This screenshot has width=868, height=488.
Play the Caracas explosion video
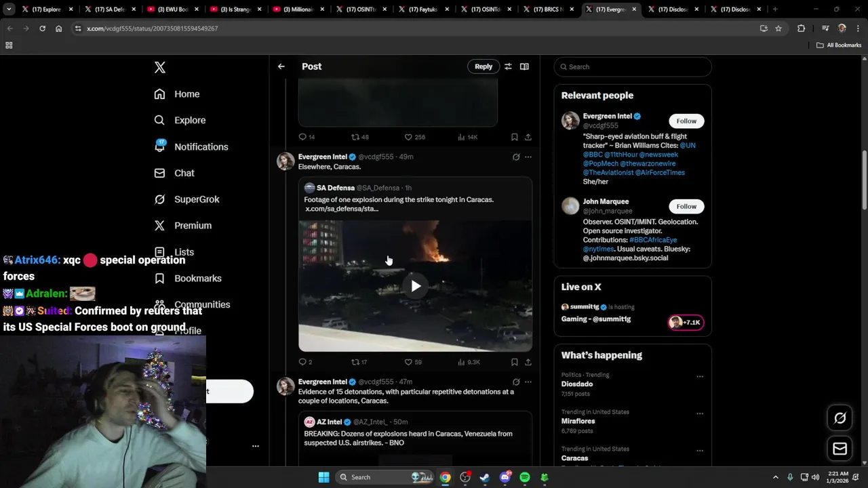tap(416, 286)
